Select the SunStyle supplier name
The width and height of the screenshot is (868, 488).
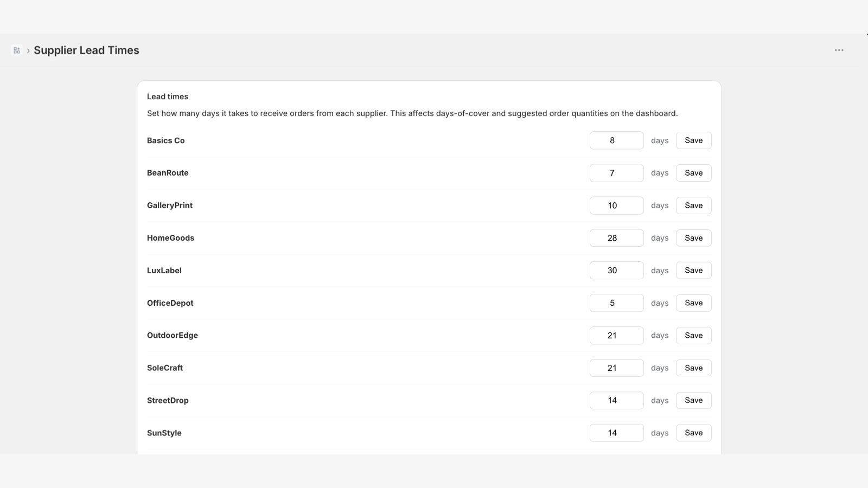click(164, 433)
